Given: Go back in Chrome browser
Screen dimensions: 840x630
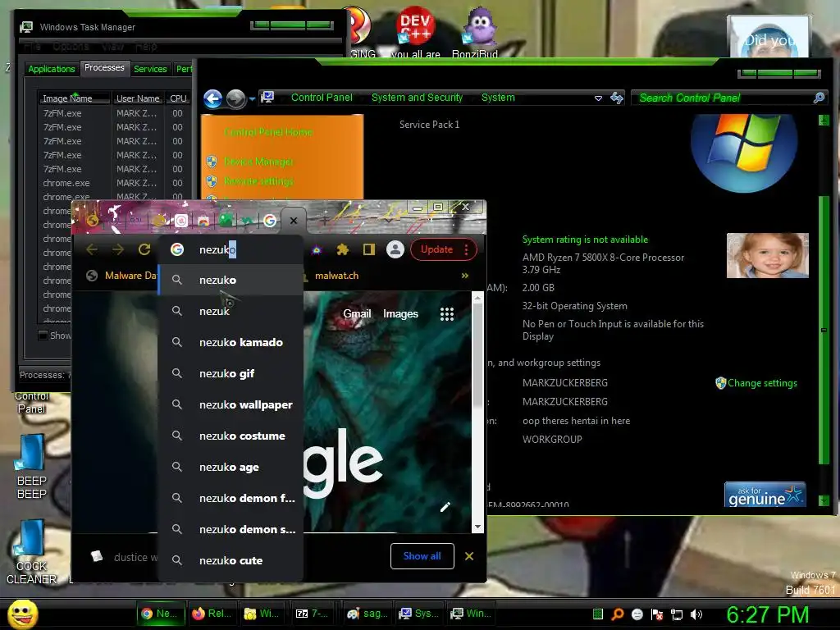Looking at the screenshot, I should point(92,249).
